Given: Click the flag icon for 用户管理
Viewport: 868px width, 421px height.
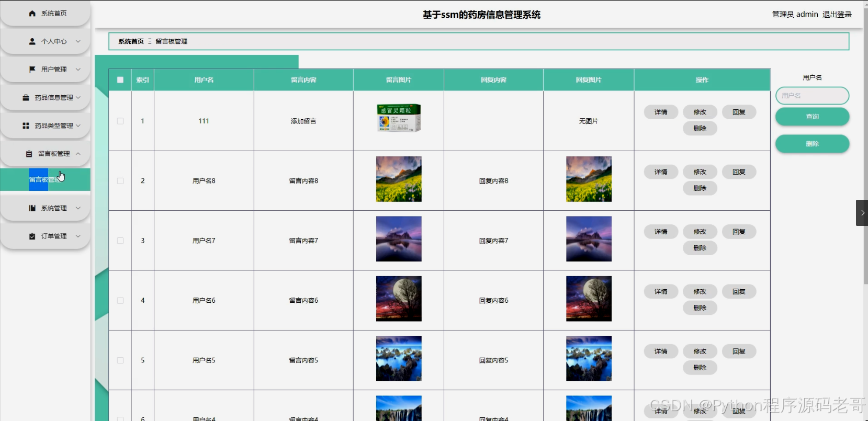Looking at the screenshot, I should click(32, 70).
